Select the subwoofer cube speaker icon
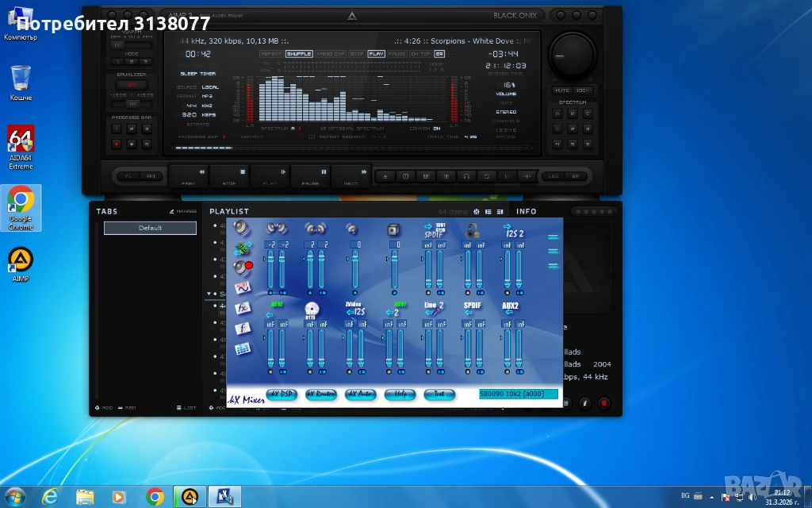 point(393,229)
